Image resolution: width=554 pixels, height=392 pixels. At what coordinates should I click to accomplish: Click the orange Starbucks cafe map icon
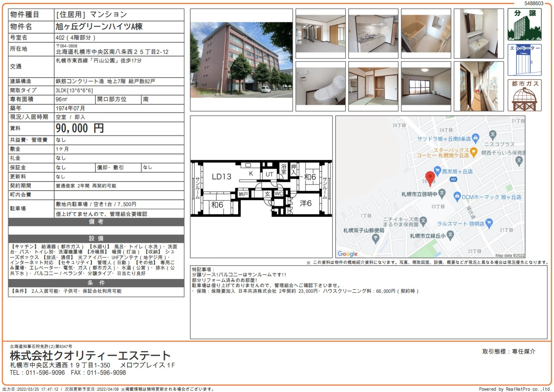(x=473, y=151)
